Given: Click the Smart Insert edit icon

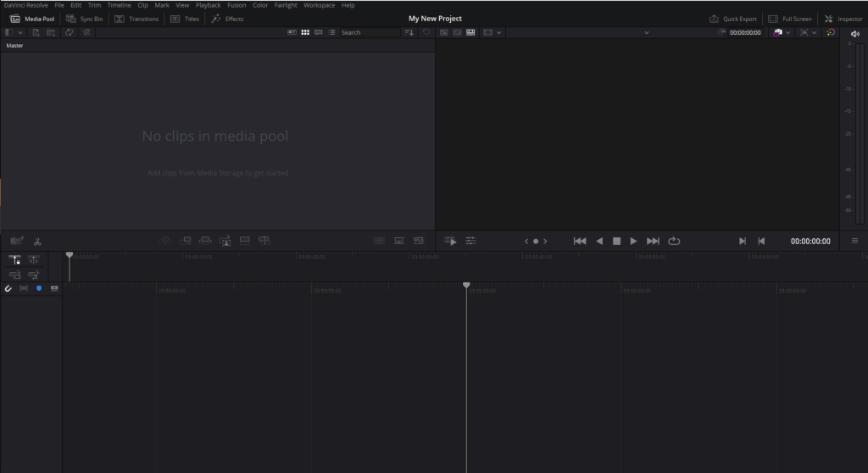Looking at the screenshot, I should coord(165,241).
